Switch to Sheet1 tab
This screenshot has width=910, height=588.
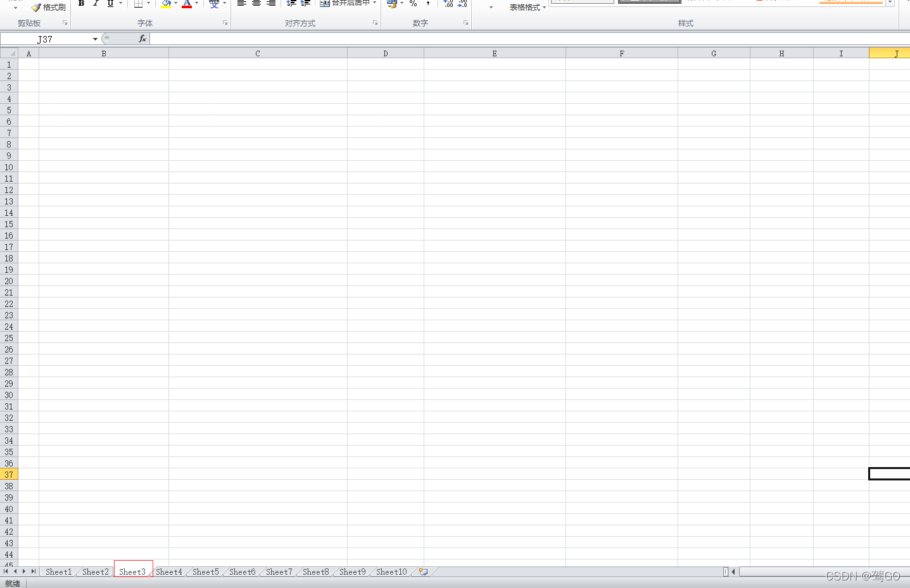coord(58,572)
